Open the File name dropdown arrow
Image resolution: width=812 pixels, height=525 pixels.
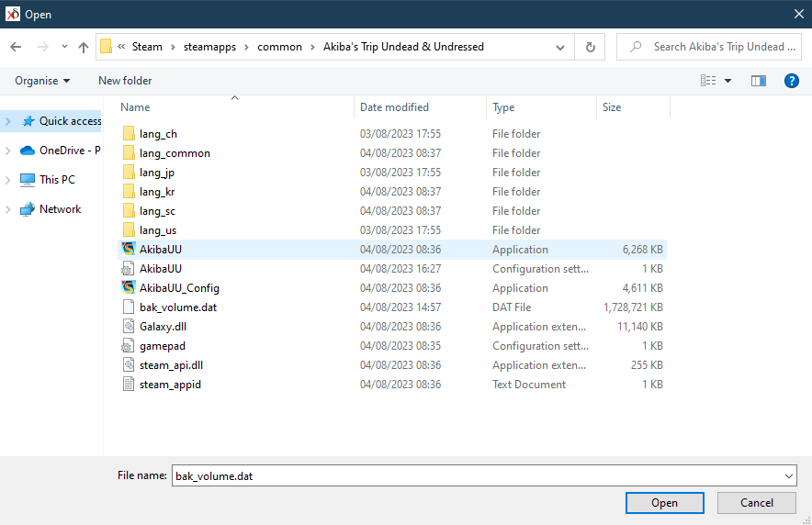pyautogui.click(x=789, y=475)
